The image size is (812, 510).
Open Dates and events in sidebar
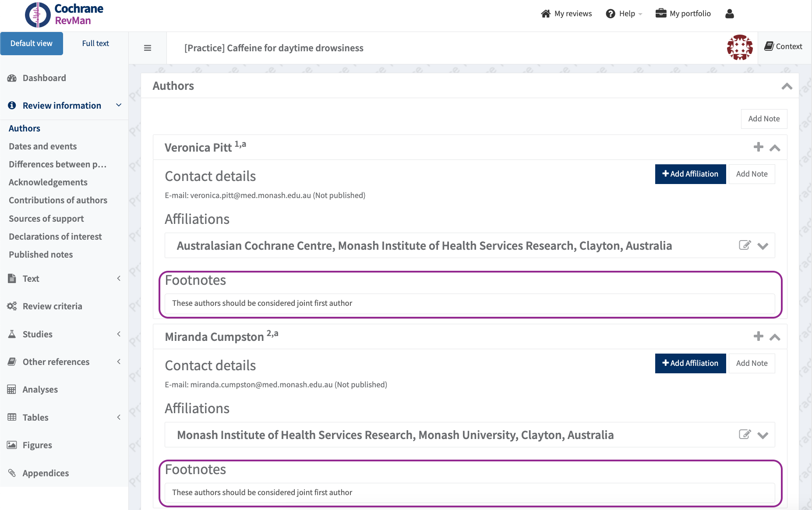point(43,146)
